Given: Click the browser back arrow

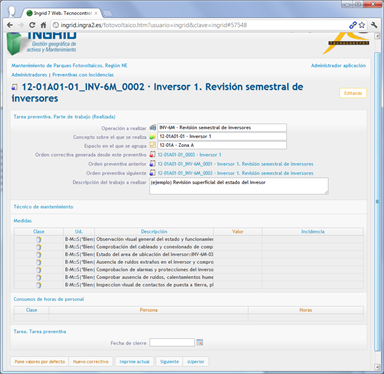Looking at the screenshot, I should (10, 25).
